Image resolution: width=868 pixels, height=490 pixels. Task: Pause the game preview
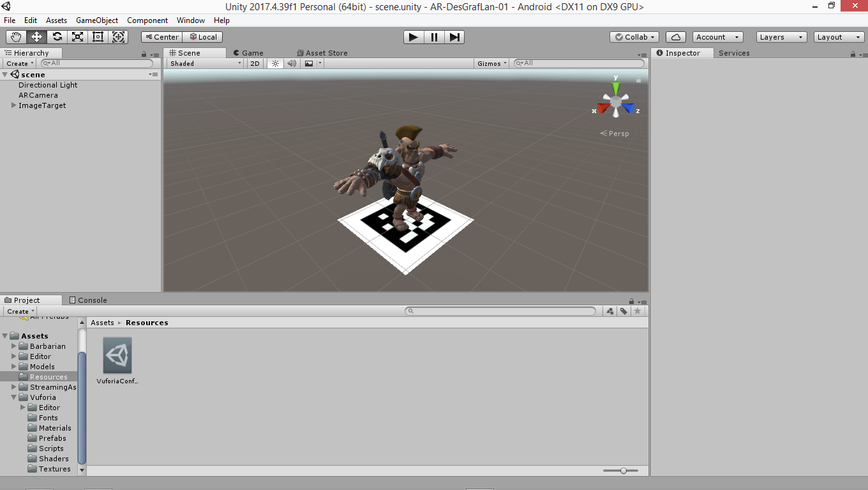click(x=434, y=37)
